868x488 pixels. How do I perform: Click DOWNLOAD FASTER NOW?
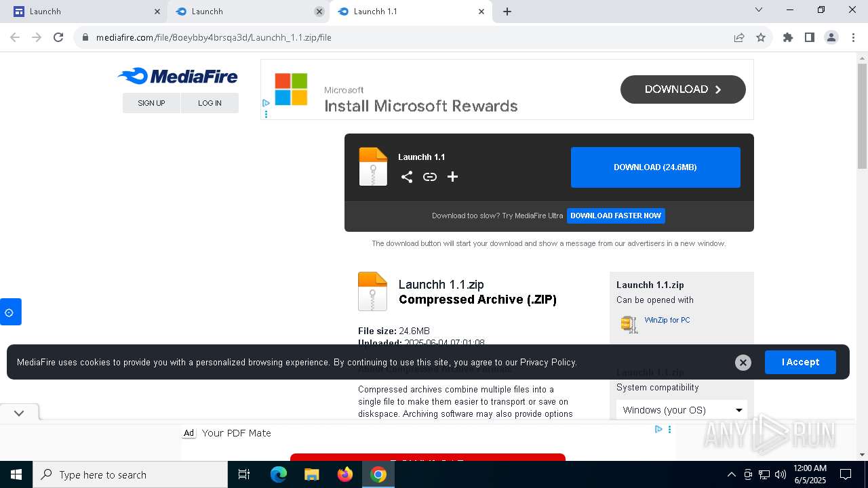point(616,216)
